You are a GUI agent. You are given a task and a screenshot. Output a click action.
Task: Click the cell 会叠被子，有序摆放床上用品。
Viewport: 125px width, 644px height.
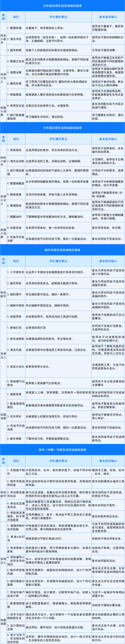(46, 28)
